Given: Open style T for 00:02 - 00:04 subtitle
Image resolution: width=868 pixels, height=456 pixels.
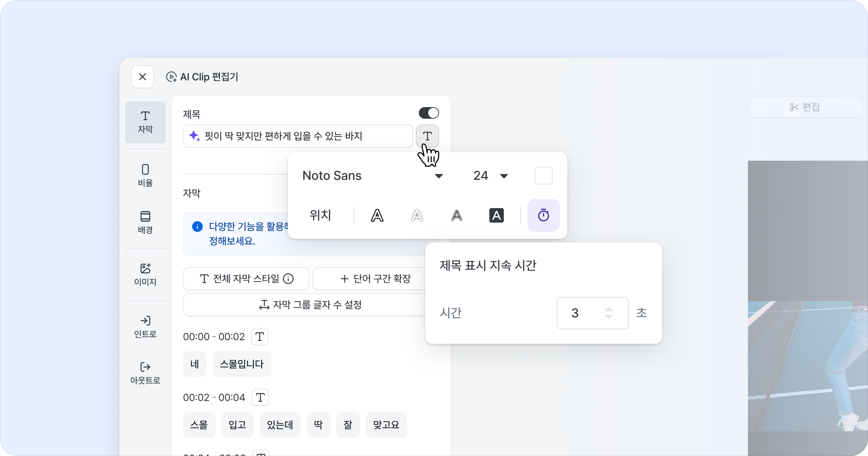Looking at the screenshot, I should click(260, 397).
